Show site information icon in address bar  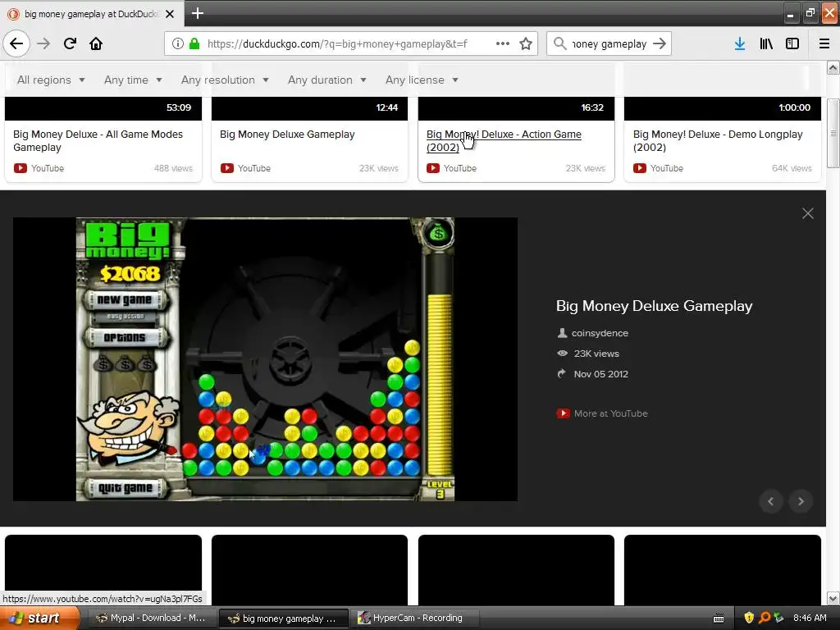point(178,43)
